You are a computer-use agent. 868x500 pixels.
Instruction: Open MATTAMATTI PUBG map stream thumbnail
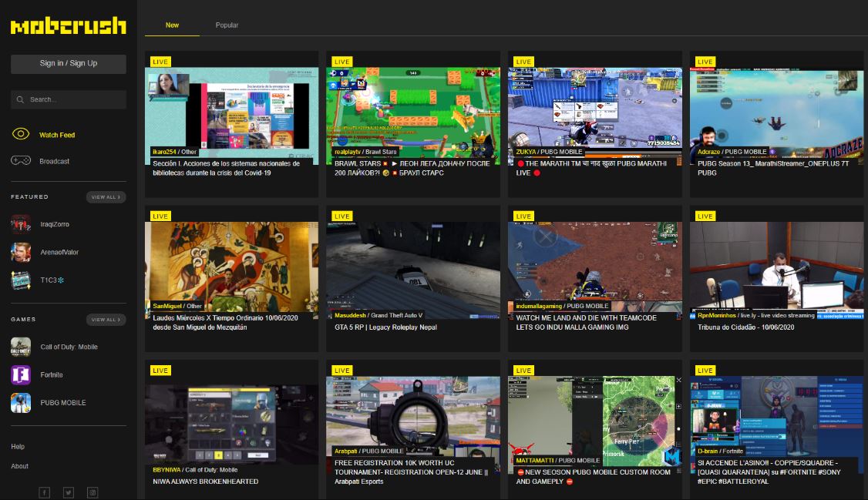595,424
